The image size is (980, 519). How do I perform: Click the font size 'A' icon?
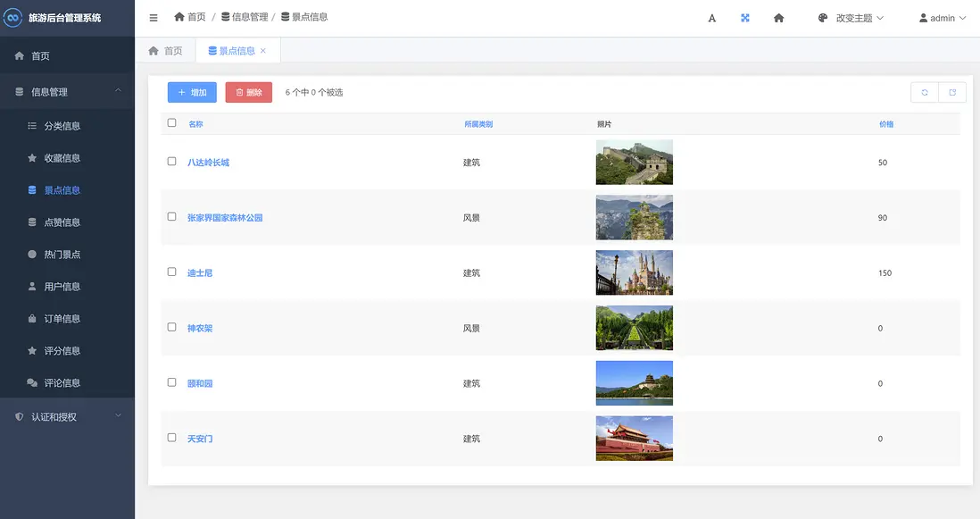point(712,18)
